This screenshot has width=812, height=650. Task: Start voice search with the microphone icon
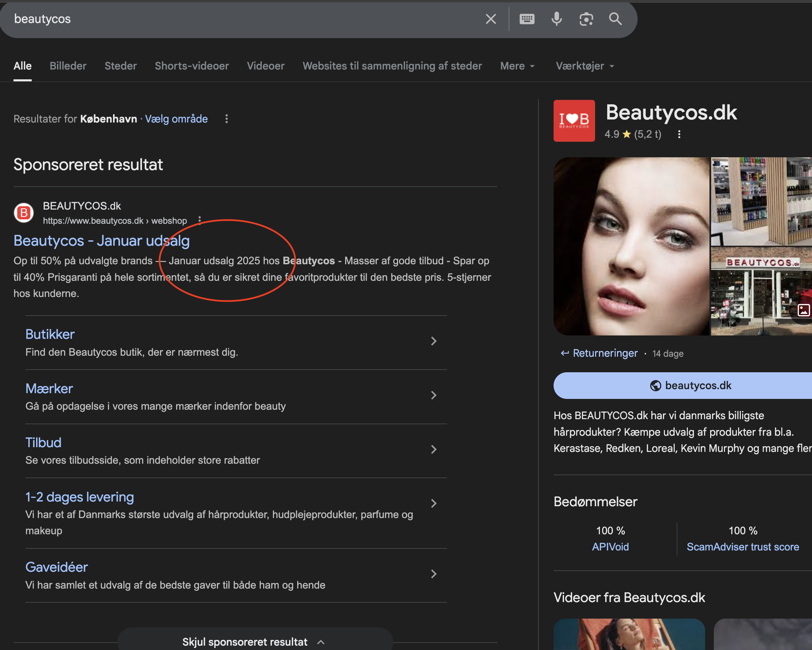pyautogui.click(x=557, y=19)
